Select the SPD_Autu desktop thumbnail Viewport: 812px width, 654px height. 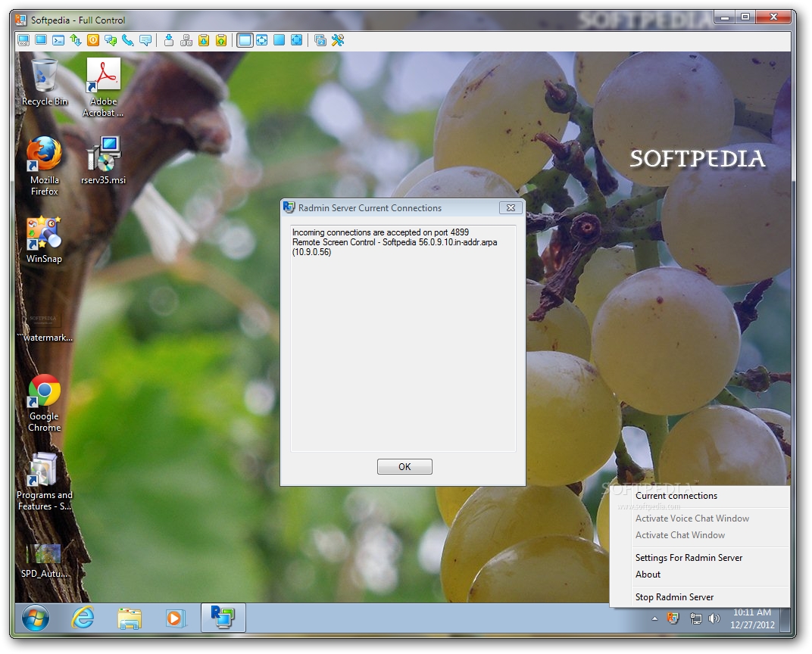[x=45, y=560]
